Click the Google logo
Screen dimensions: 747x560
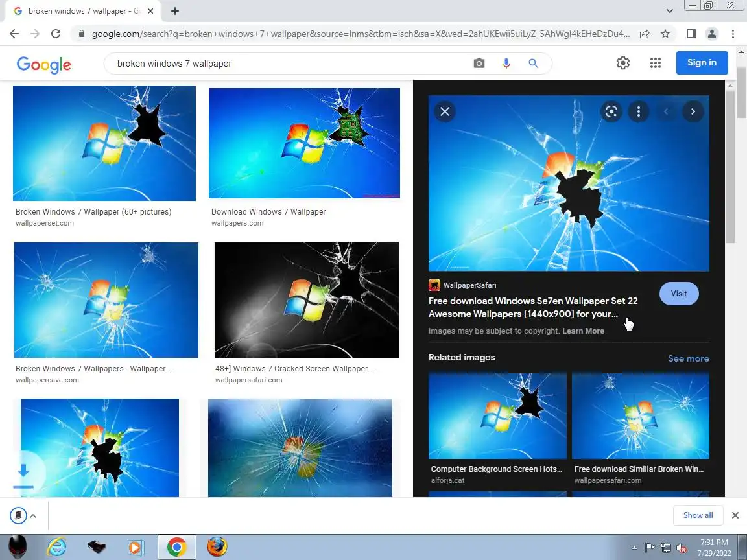coord(44,64)
